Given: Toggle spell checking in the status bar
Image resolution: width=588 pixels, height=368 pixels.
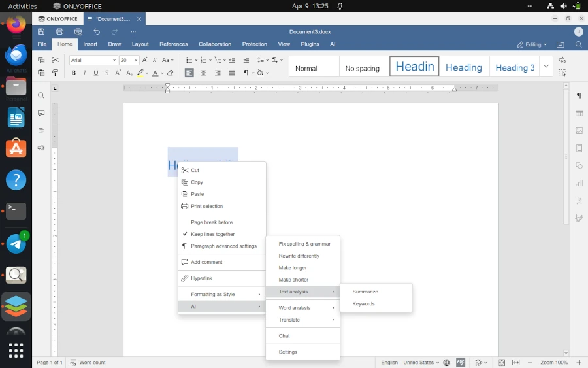Looking at the screenshot, I should [461, 363].
